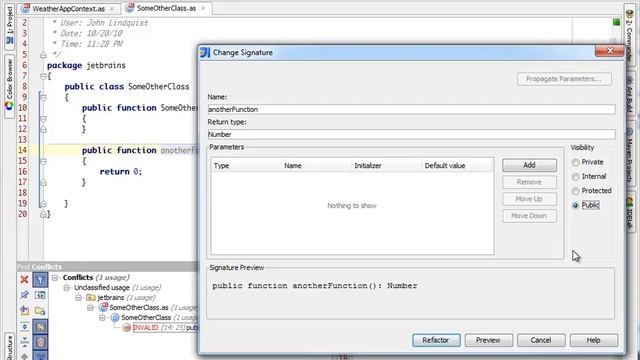
Task: Click the filter funnel icon in Find panel
Action: point(40,280)
